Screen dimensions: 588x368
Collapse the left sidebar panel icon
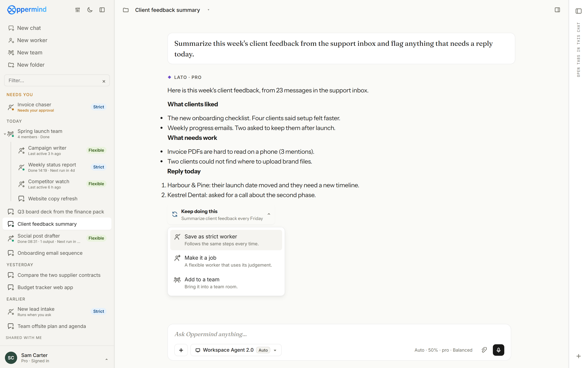point(102,10)
